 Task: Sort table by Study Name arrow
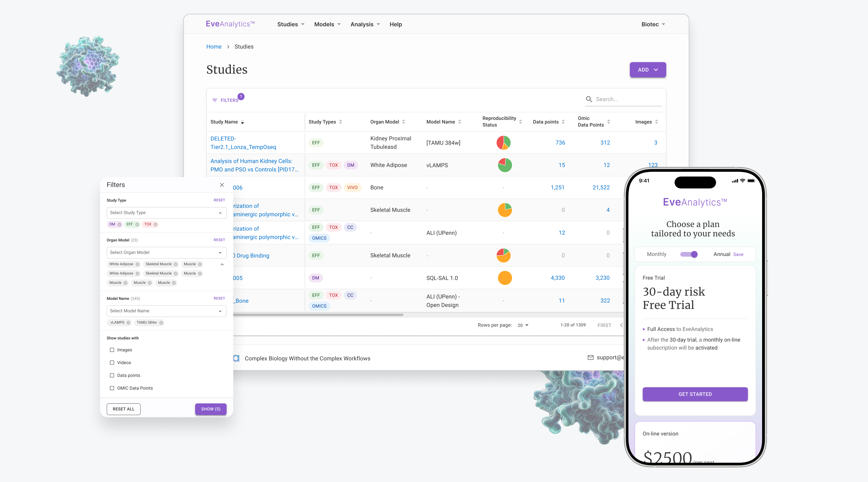[x=242, y=122]
